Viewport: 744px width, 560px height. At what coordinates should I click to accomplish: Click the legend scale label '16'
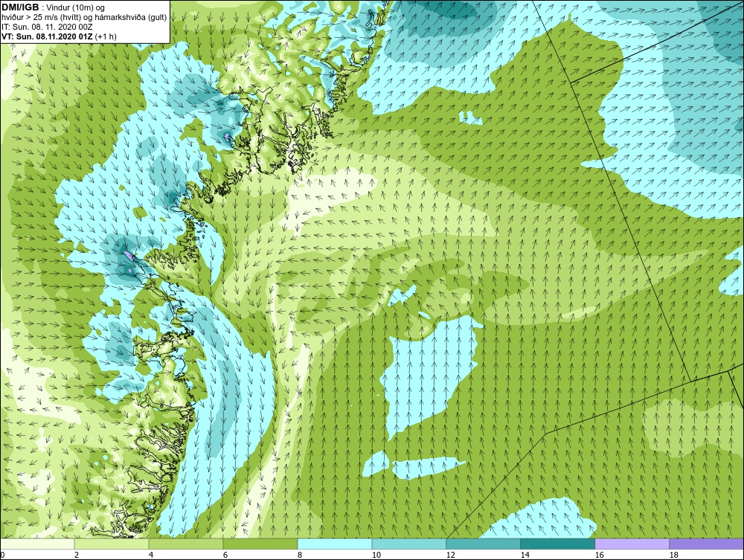point(599,555)
